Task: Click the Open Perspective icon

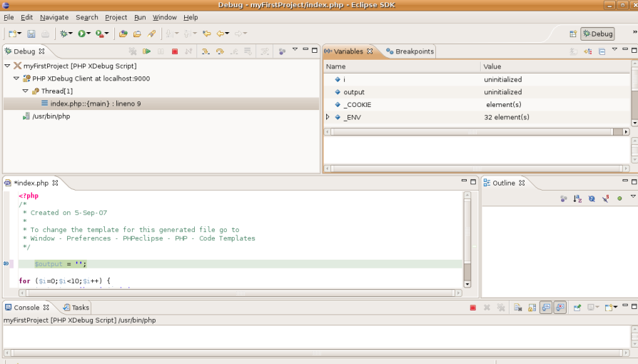Action: tap(573, 34)
